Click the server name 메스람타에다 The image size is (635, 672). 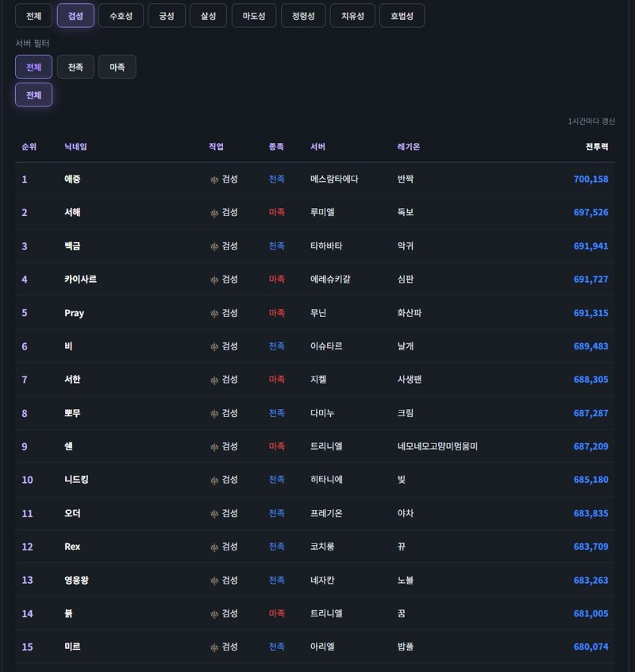click(334, 180)
